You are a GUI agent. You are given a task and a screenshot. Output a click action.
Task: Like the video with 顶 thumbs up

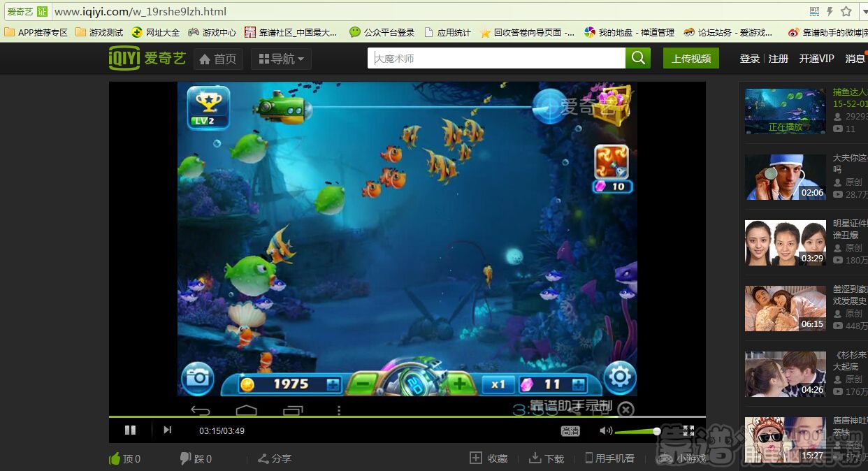(x=125, y=458)
